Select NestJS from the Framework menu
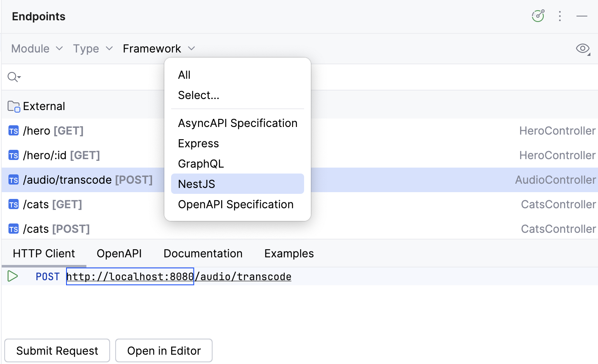This screenshot has width=598, height=364. [x=196, y=184]
